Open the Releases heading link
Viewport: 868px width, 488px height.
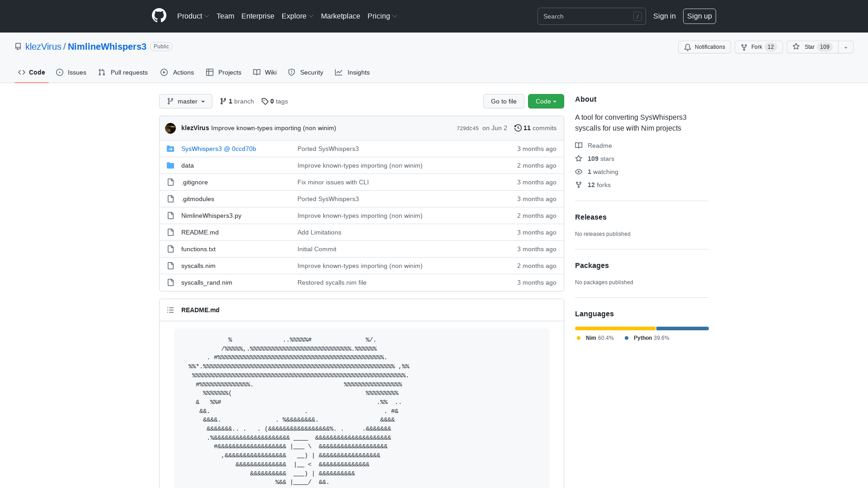tap(591, 217)
